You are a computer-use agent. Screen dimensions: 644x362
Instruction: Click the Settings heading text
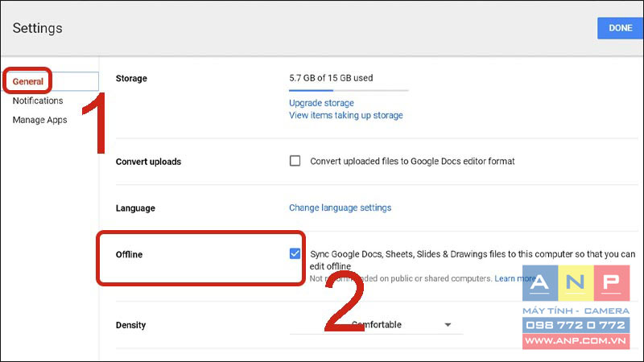tap(37, 28)
